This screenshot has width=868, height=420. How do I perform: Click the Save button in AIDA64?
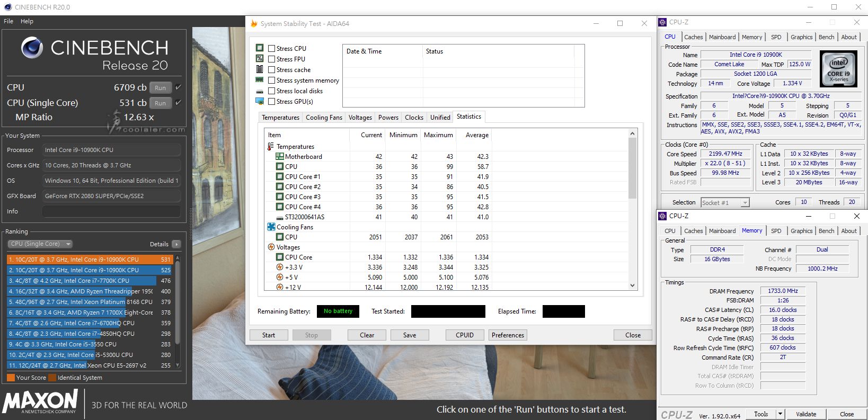(x=410, y=335)
